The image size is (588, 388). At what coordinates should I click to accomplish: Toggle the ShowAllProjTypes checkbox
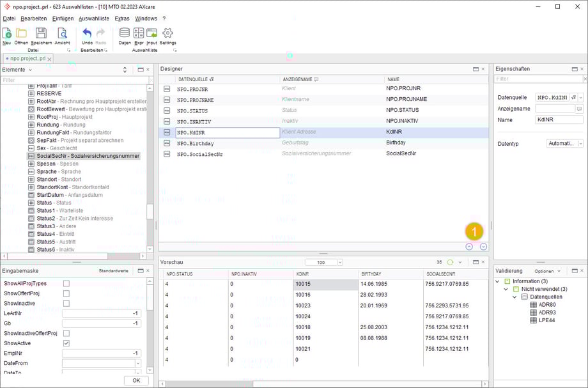(66, 283)
